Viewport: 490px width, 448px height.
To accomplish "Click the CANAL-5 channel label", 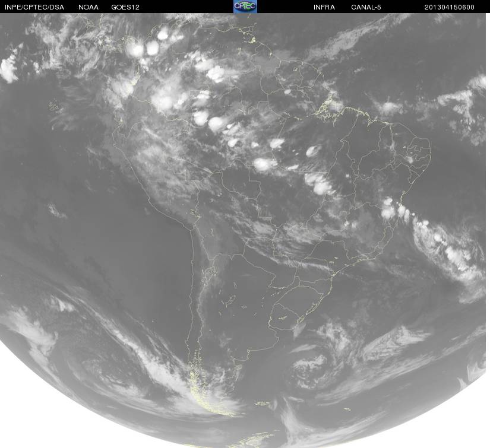I will [366, 7].
